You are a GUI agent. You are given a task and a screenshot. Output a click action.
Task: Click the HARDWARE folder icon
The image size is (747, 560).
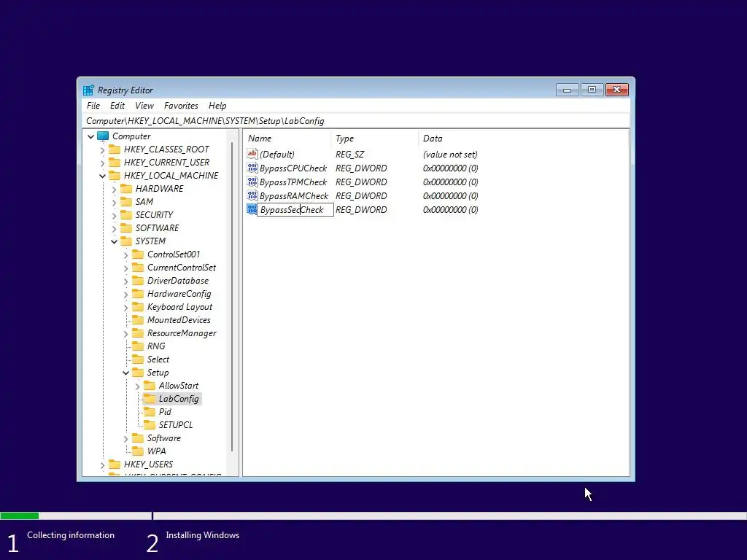126,189
